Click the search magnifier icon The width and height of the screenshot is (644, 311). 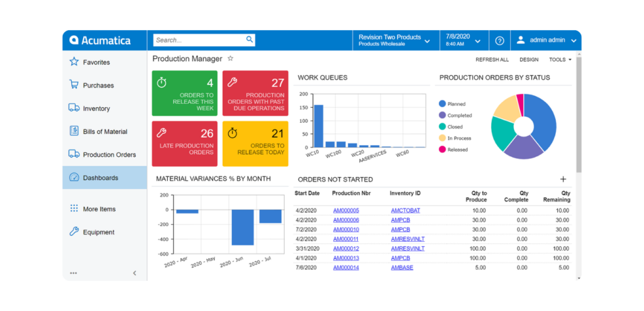(249, 40)
